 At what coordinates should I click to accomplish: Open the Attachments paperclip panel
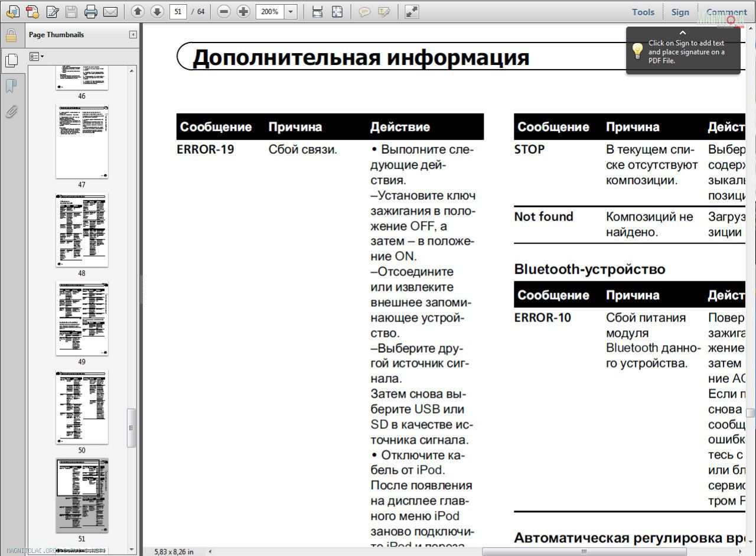[11, 111]
